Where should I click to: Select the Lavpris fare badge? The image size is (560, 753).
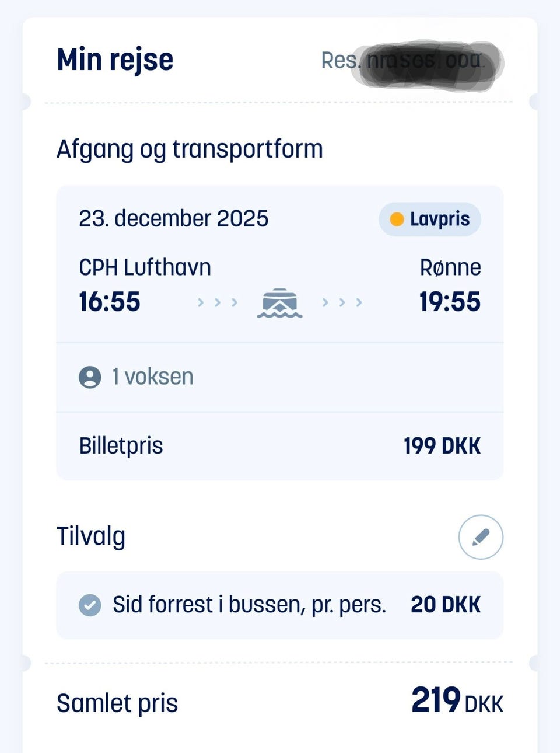[x=430, y=219]
